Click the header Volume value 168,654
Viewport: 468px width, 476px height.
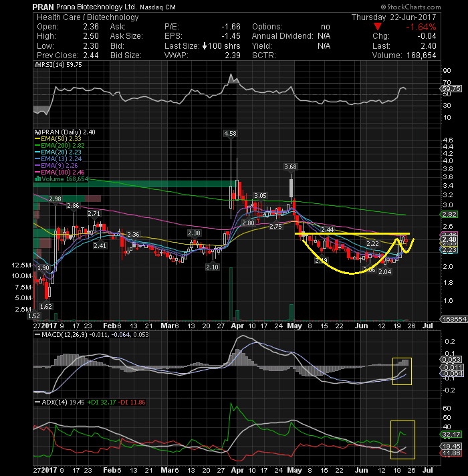(x=421, y=55)
